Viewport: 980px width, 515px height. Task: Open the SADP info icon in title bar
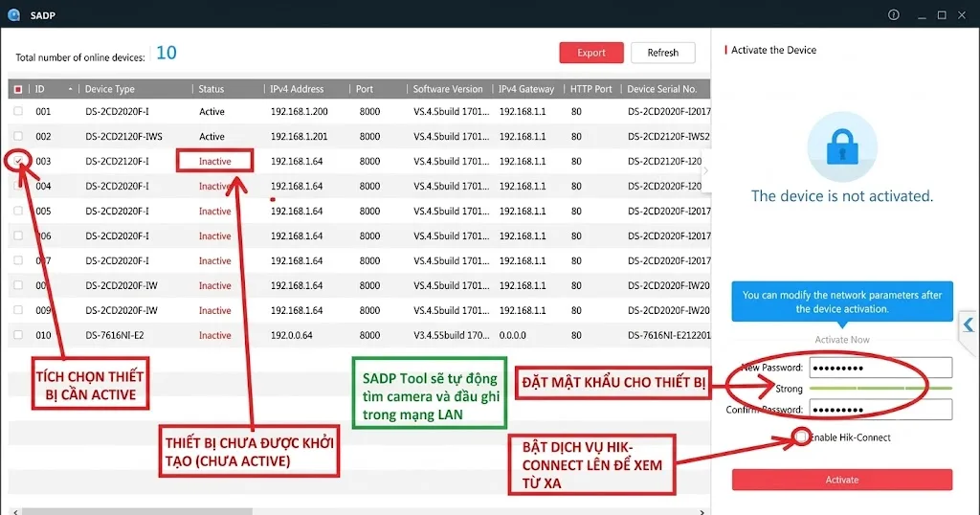pyautogui.click(x=894, y=15)
